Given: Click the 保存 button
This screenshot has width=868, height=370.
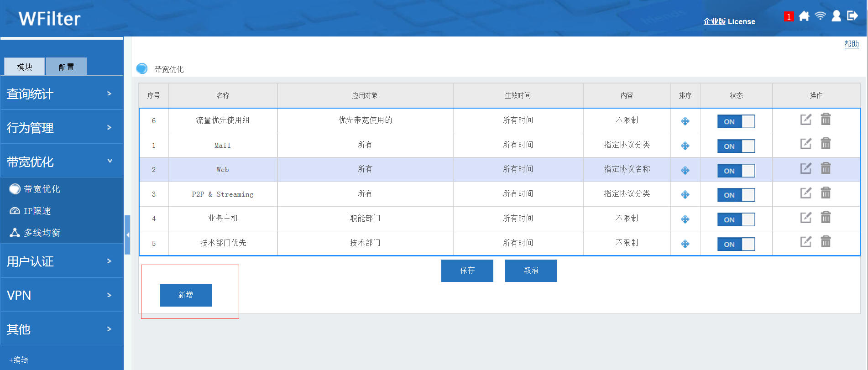Looking at the screenshot, I should tap(467, 271).
